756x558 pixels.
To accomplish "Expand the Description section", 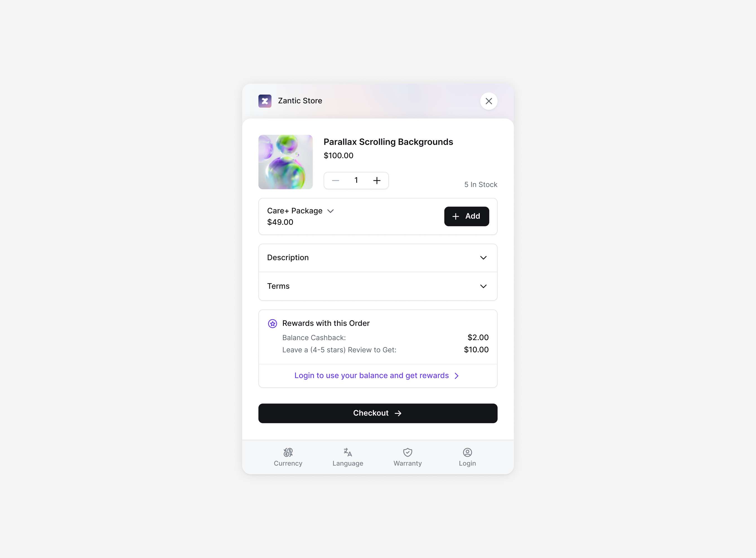I will 378,258.
